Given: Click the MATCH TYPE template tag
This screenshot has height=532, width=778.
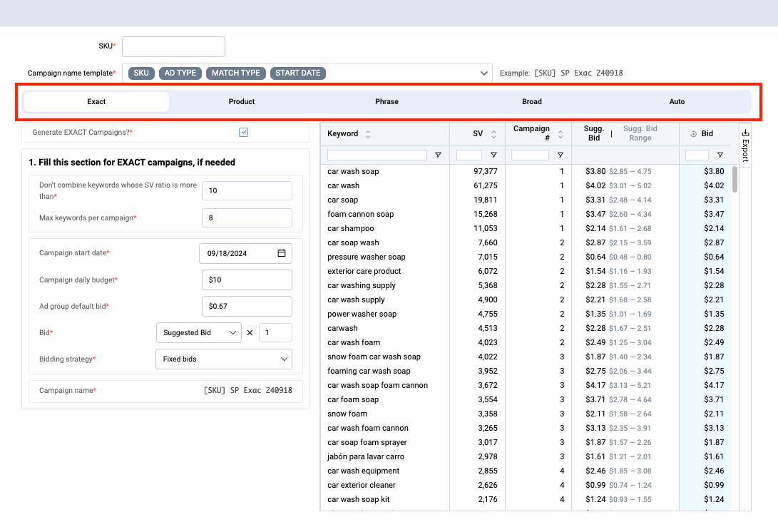Looking at the screenshot, I should [x=236, y=73].
